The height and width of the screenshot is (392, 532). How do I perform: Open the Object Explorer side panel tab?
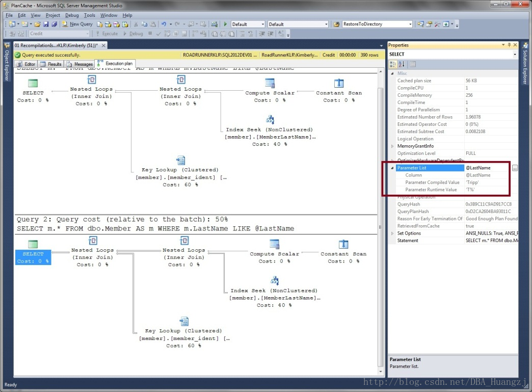pos(7,62)
